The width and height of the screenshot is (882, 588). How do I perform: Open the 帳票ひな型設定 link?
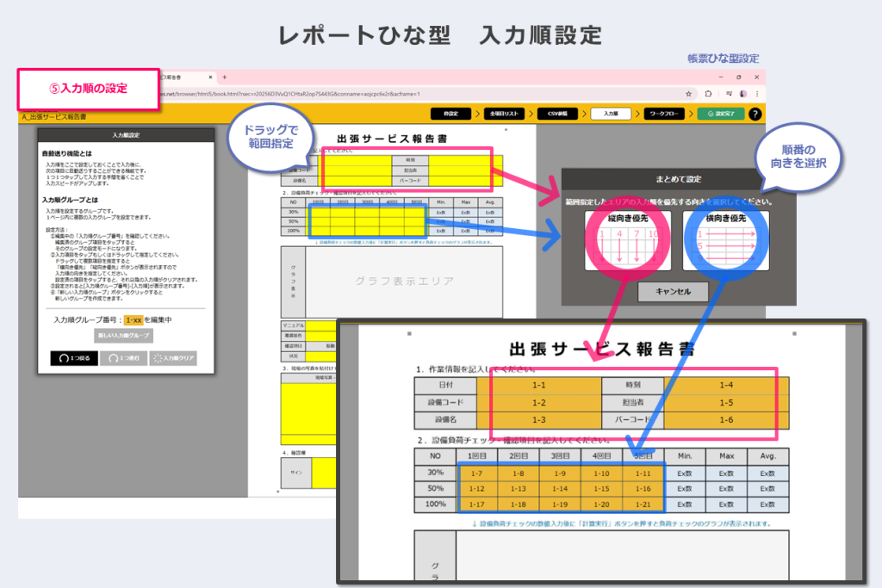[723, 59]
